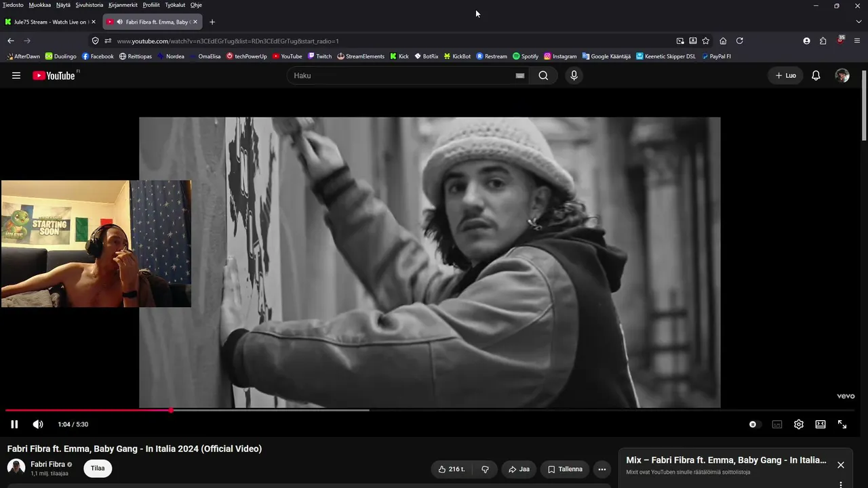868x488 pixels.
Task: Open the Spotify bookmark
Action: pos(526,56)
